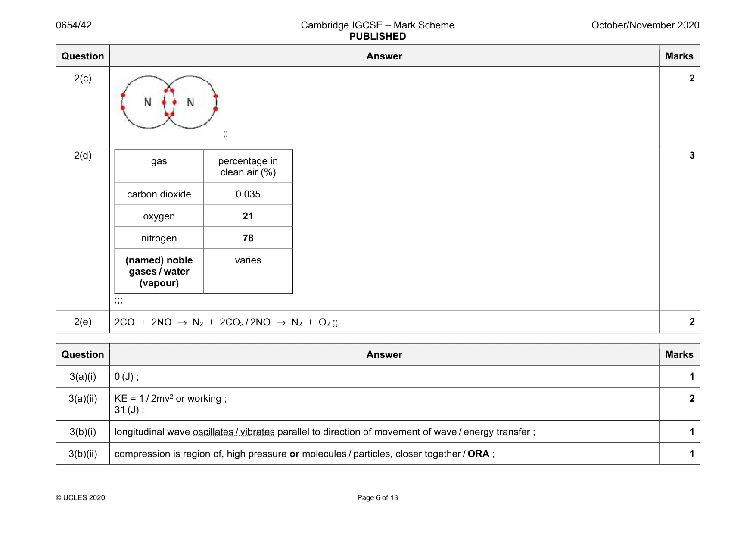This screenshot has width=756, height=535.
Task: Click question number 2(c)
Action: (x=83, y=78)
